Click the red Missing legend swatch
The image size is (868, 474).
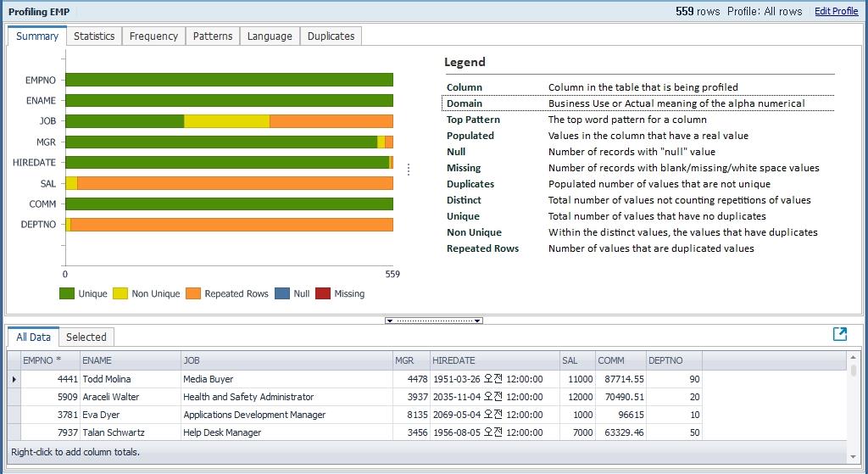323,293
